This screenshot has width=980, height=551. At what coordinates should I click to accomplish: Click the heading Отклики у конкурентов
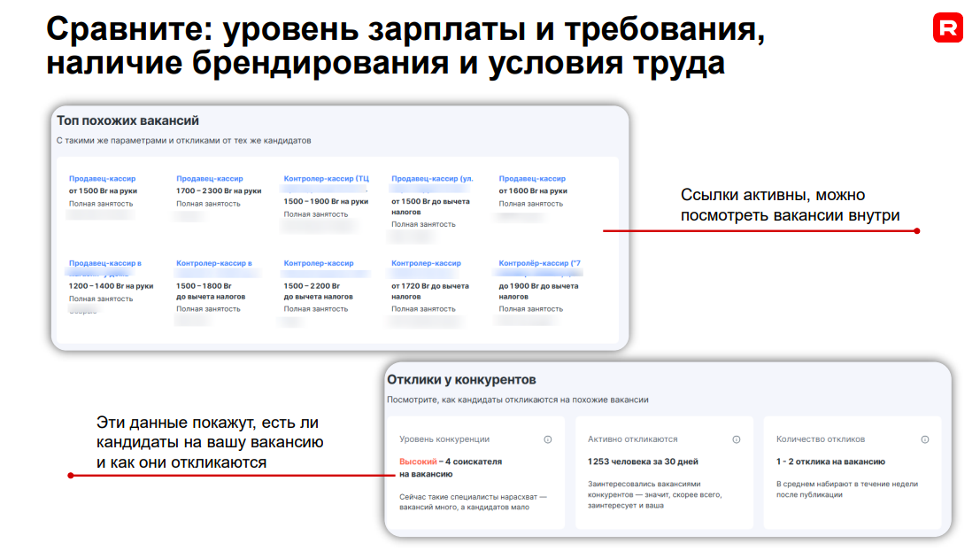(x=461, y=380)
